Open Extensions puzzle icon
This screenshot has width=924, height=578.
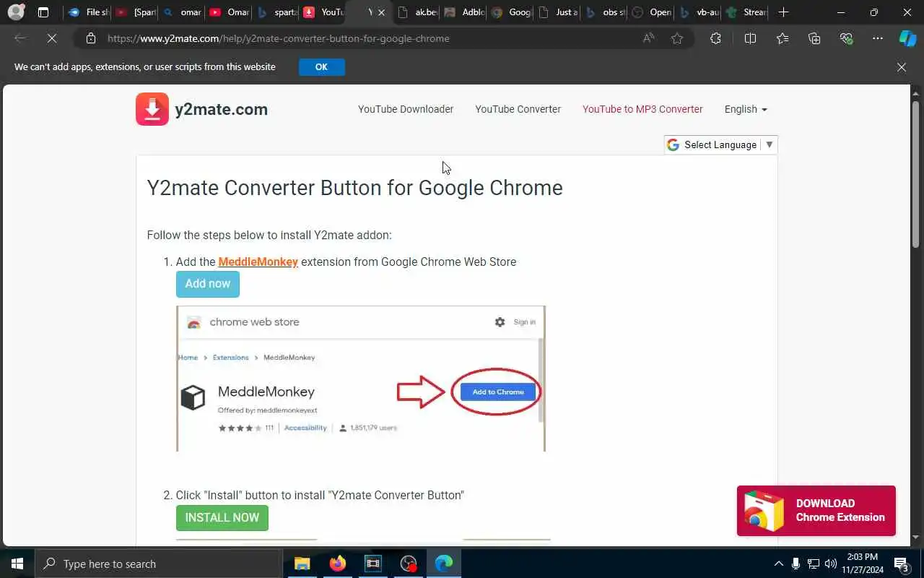pos(715,38)
